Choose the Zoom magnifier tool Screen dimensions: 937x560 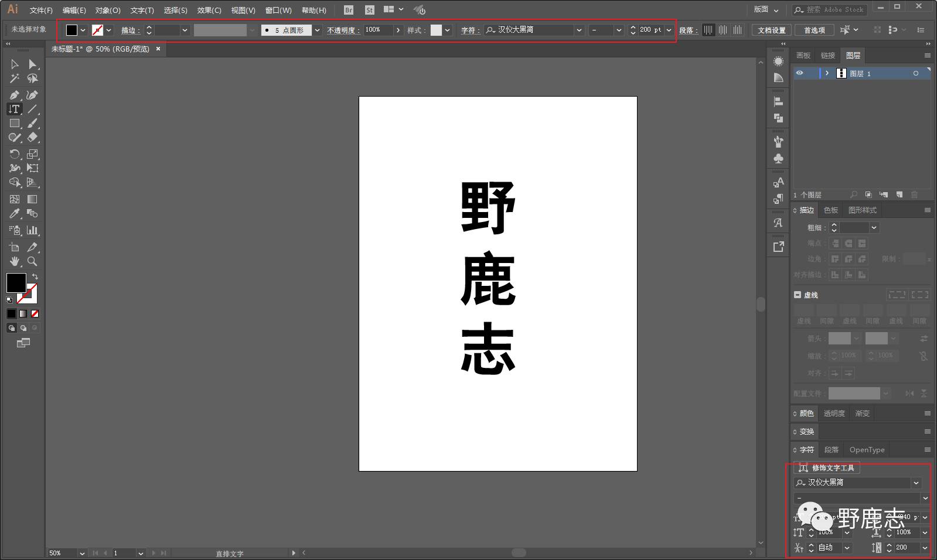(x=32, y=261)
